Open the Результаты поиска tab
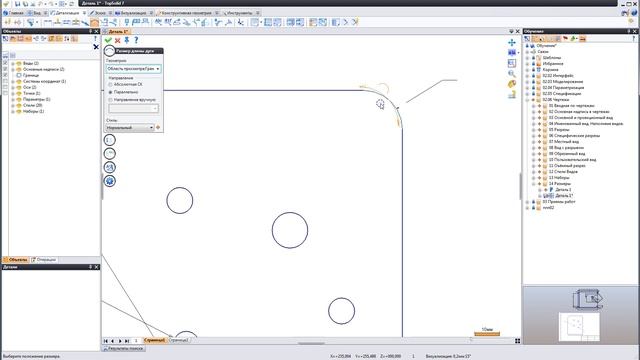 124,349
